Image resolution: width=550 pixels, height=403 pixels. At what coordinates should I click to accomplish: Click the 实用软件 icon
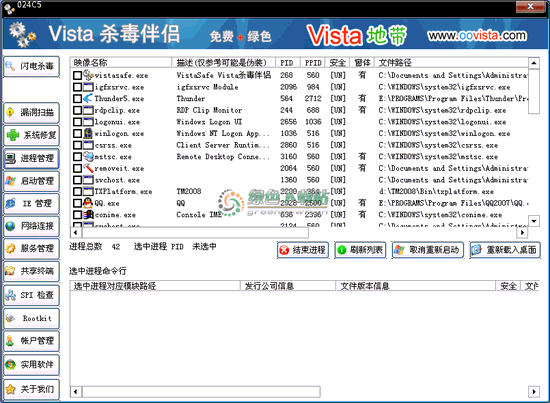[x=11, y=365]
